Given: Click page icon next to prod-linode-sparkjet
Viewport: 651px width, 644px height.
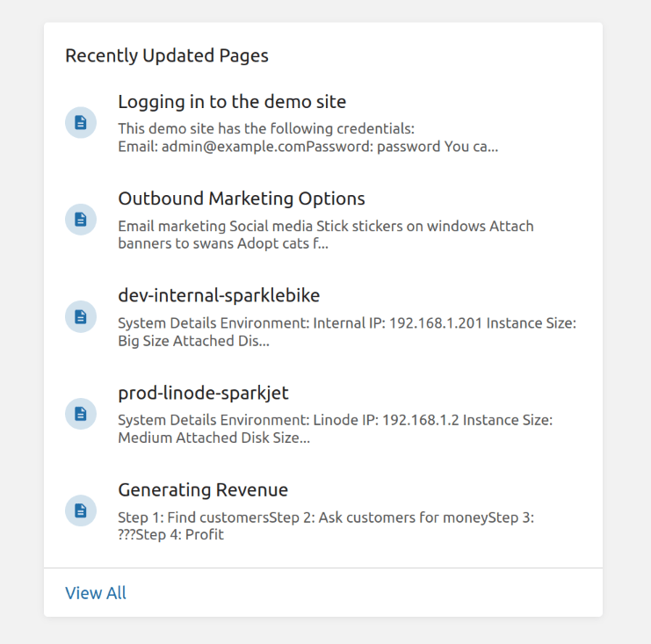Looking at the screenshot, I should (81, 414).
